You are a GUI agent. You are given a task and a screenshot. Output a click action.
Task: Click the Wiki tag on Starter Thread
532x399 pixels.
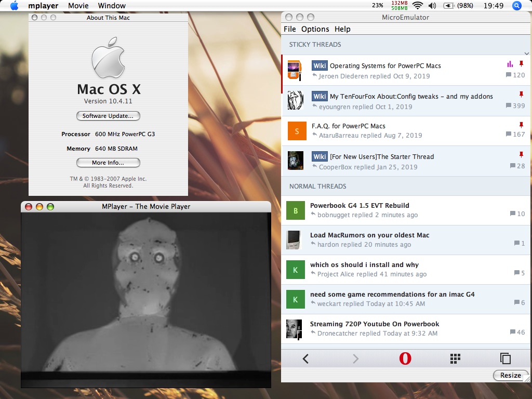320,157
